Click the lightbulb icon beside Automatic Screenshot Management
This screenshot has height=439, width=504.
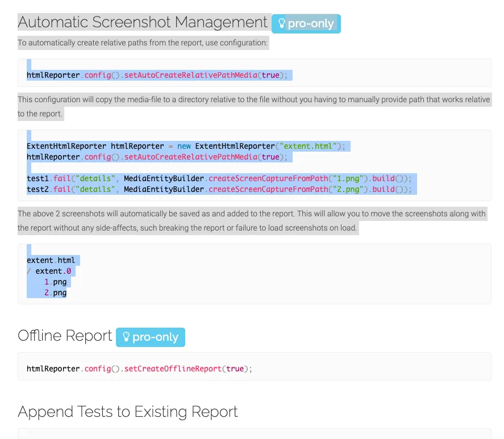[x=281, y=24]
